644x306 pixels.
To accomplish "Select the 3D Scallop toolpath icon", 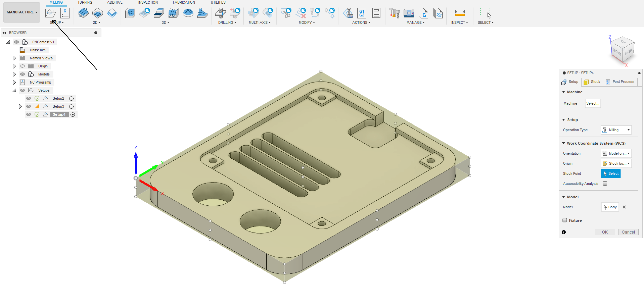I will click(188, 13).
